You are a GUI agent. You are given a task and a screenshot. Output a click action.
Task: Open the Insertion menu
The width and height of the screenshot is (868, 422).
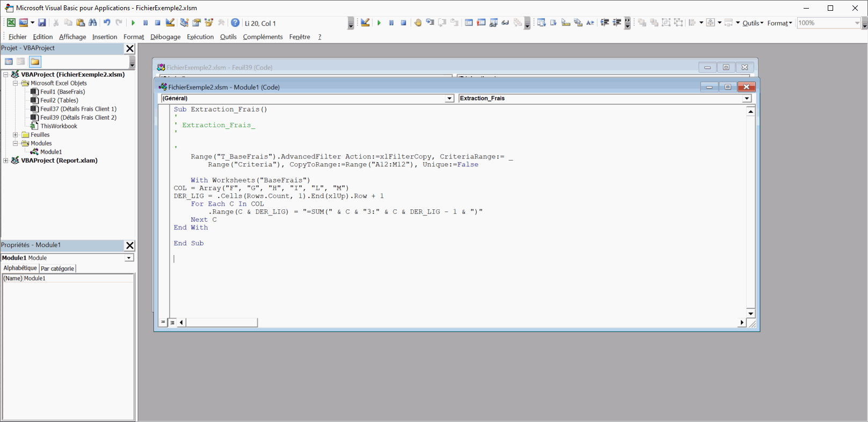105,37
